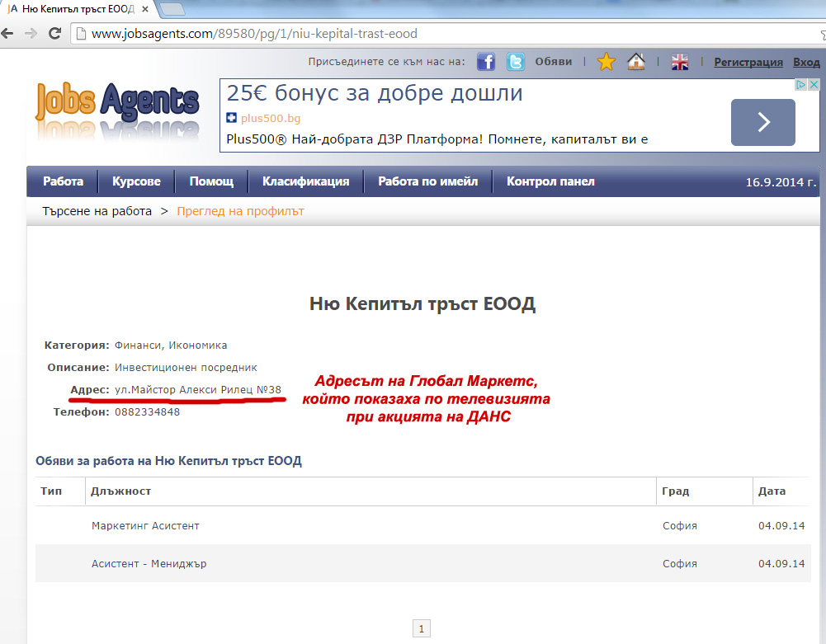Click the Twitter bird icon
This screenshot has height=644, width=826.
(x=516, y=62)
